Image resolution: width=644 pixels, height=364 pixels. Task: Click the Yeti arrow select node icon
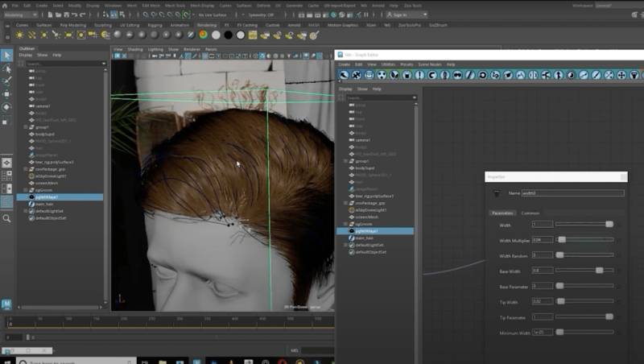point(344,75)
